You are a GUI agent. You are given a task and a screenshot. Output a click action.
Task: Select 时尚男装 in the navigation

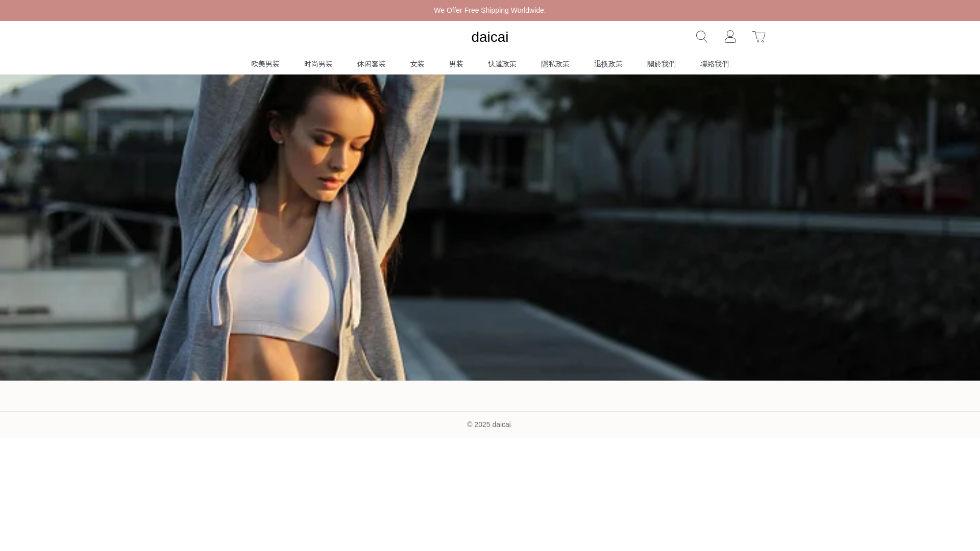click(318, 64)
